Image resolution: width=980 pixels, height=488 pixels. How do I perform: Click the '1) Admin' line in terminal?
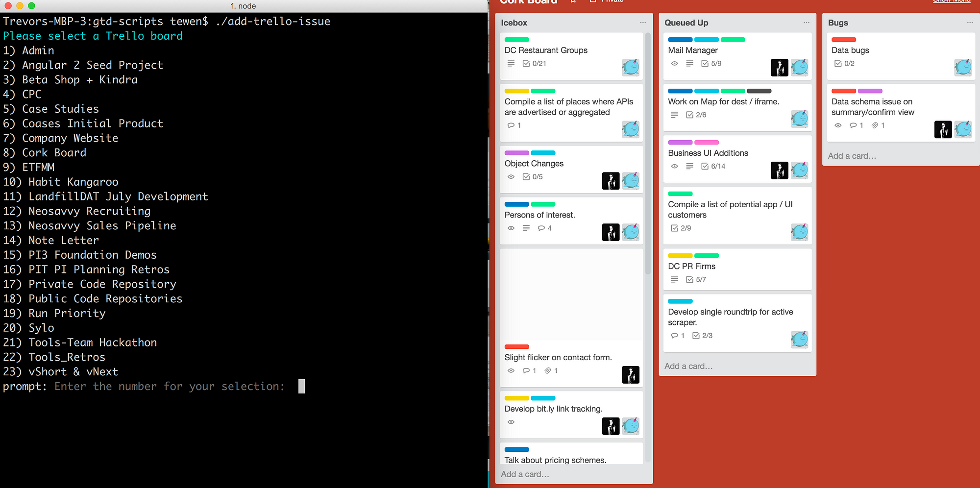28,50
